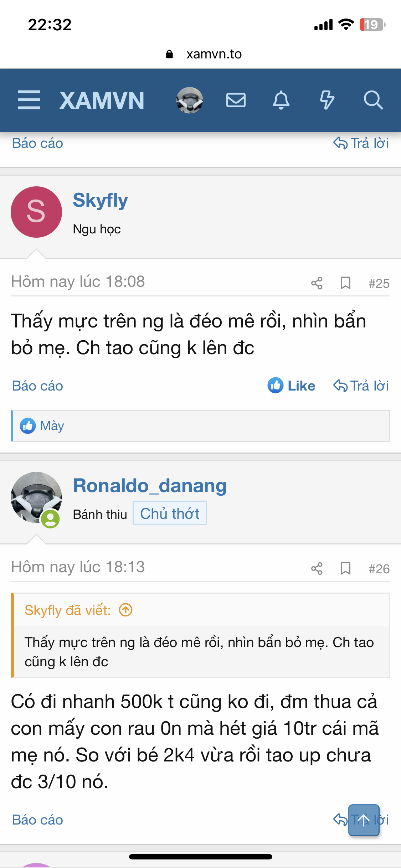The height and width of the screenshot is (868, 401).
Task: Open the inbox envelope icon
Action: coord(236,100)
